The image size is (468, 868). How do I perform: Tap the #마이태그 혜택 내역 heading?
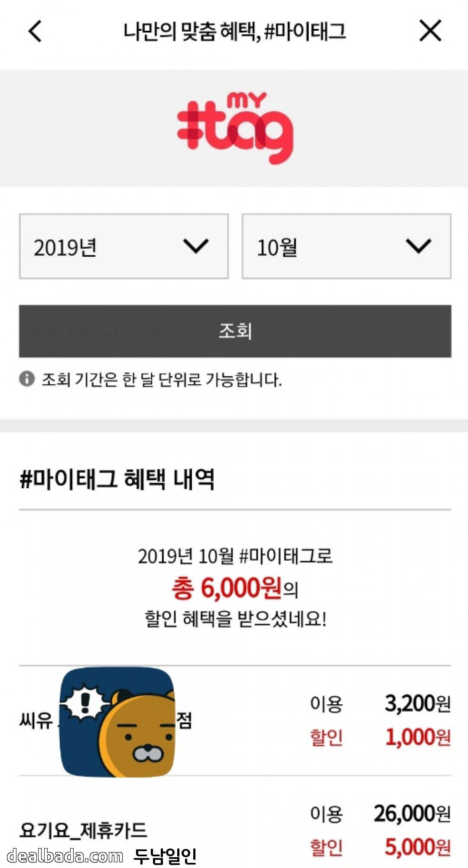117,479
